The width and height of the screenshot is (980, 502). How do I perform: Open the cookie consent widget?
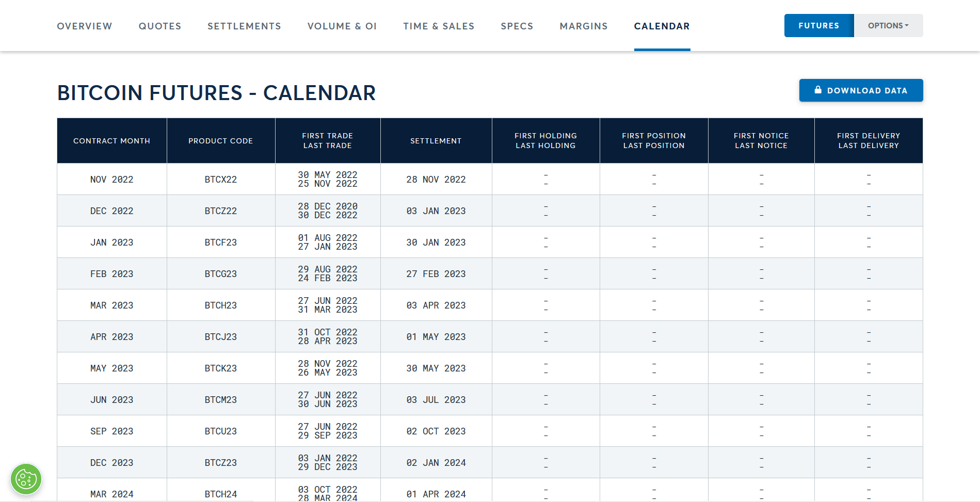pos(26,479)
